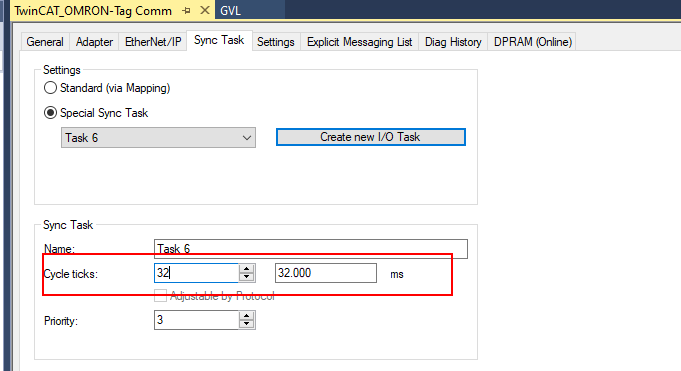Toggle the Adjustable by Protocol checkbox
The image size is (681, 371).
pyautogui.click(x=160, y=296)
